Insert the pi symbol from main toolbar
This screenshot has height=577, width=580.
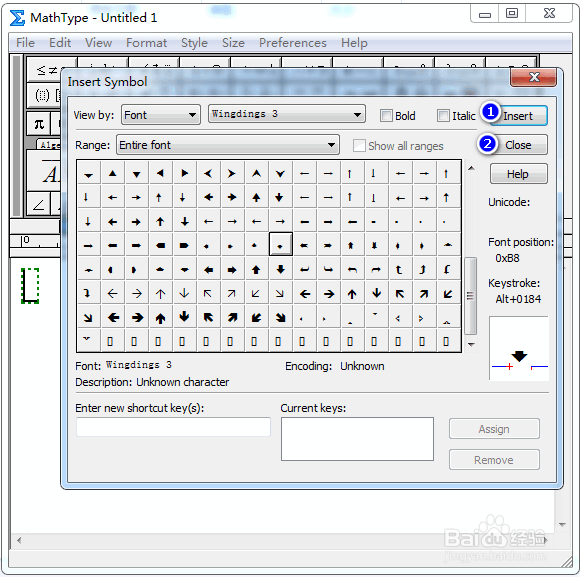(x=39, y=124)
